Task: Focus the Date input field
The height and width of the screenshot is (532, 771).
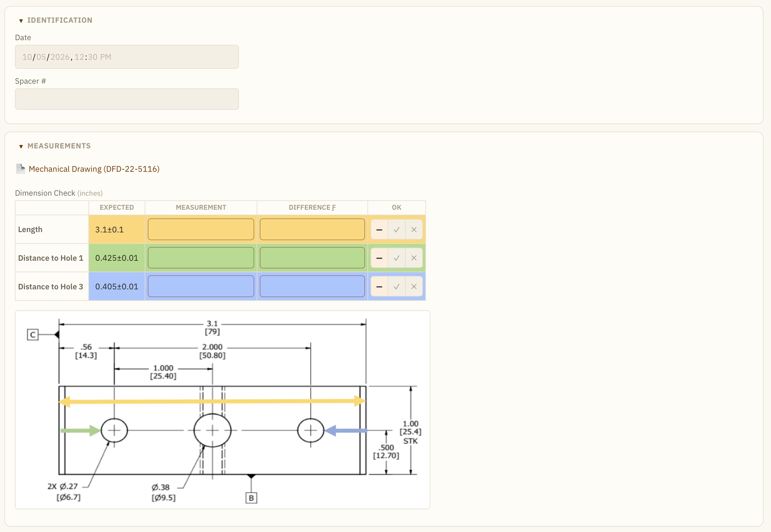Action: (x=127, y=57)
